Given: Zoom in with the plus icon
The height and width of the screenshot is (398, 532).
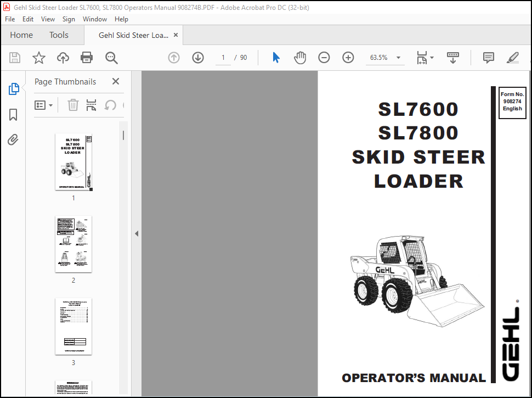Looking at the screenshot, I should click(348, 58).
